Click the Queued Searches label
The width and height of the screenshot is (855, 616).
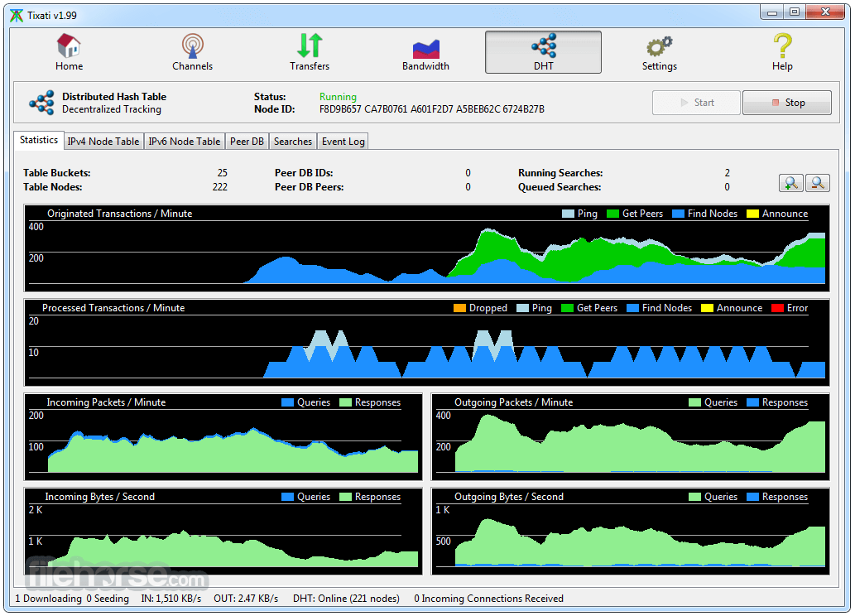point(560,187)
